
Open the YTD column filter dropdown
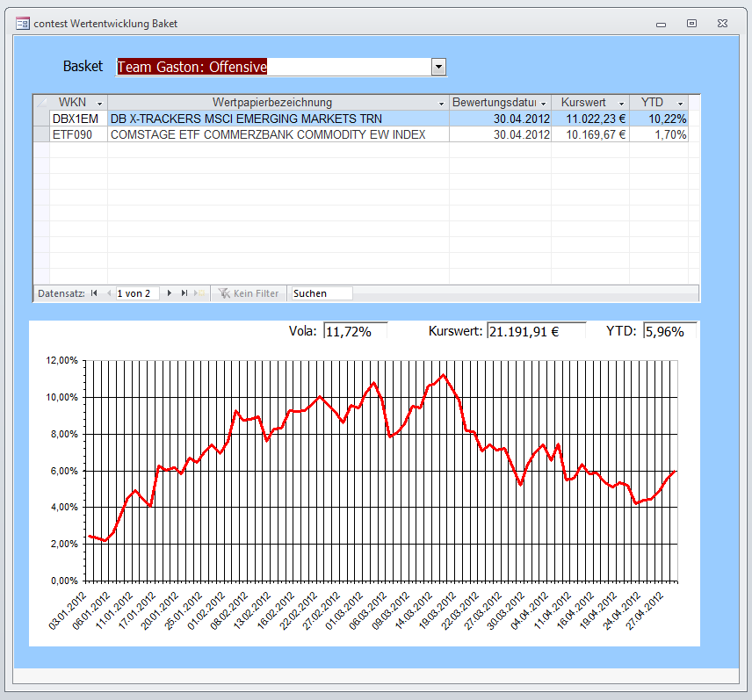click(680, 104)
